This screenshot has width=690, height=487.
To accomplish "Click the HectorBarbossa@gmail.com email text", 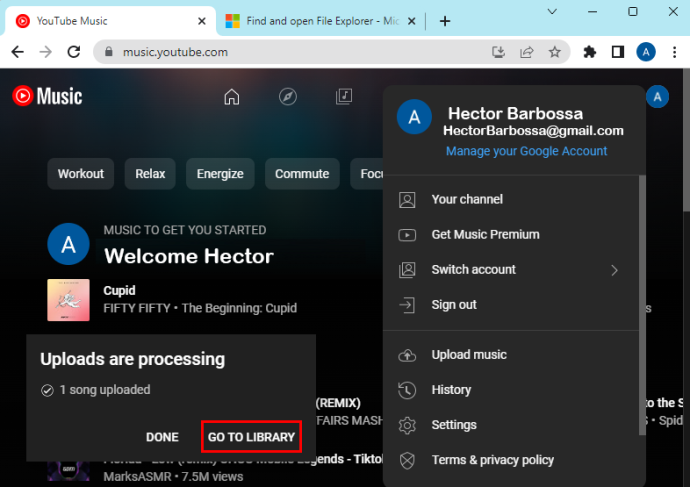I will tap(533, 131).
